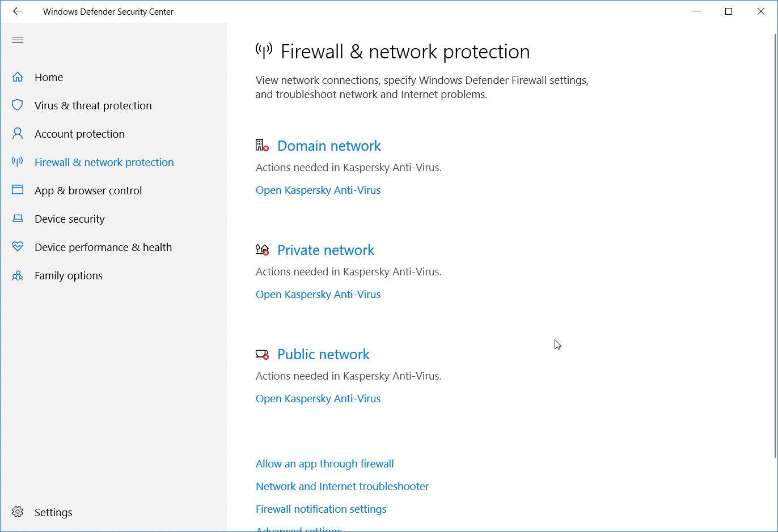
Task: Open Kaspersky Anti-Virus under Domain network
Action: tap(318, 190)
